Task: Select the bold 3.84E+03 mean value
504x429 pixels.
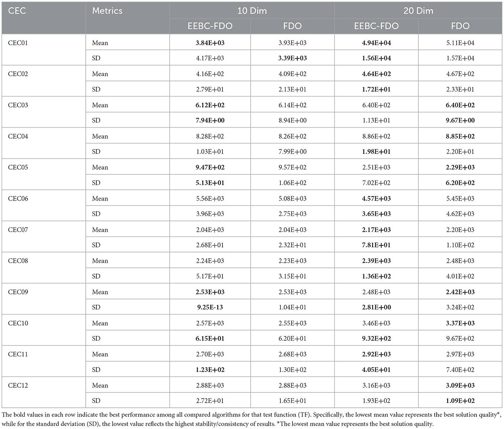Action: pyautogui.click(x=210, y=43)
